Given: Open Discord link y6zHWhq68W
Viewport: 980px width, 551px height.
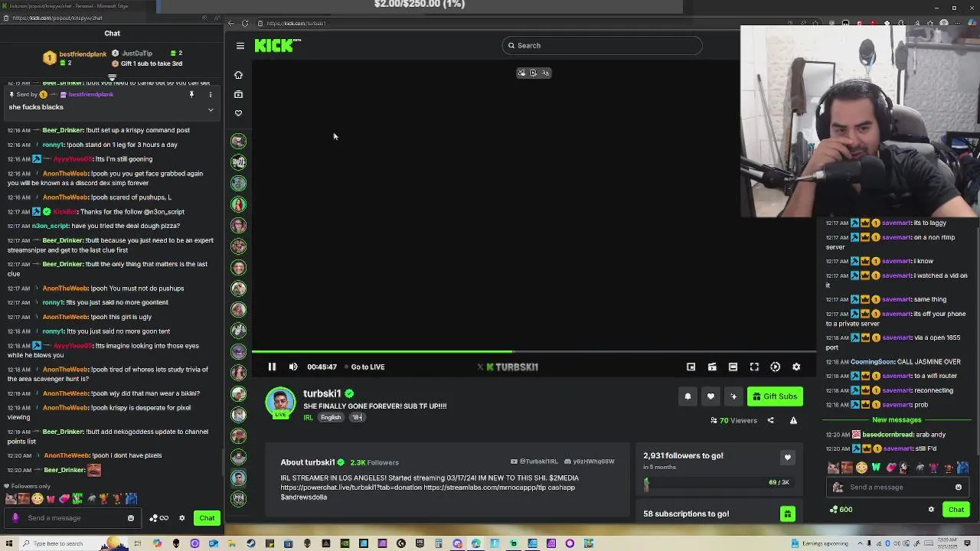Looking at the screenshot, I should (590, 461).
